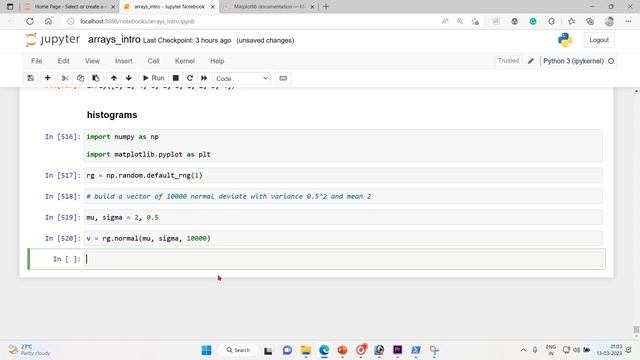Open the File menu
The width and height of the screenshot is (640, 360).
(36, 61)
